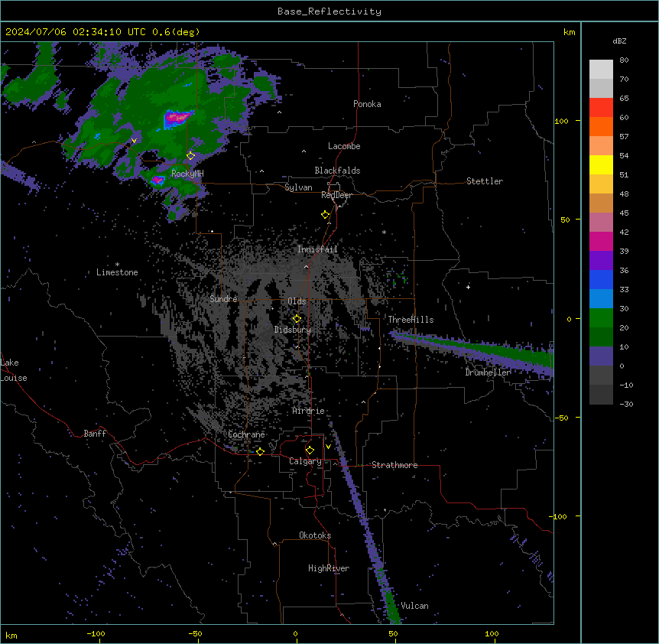This screenshot has width=659, height=644.
Task: Click the Drumheller city label
Action: (488, 372)
